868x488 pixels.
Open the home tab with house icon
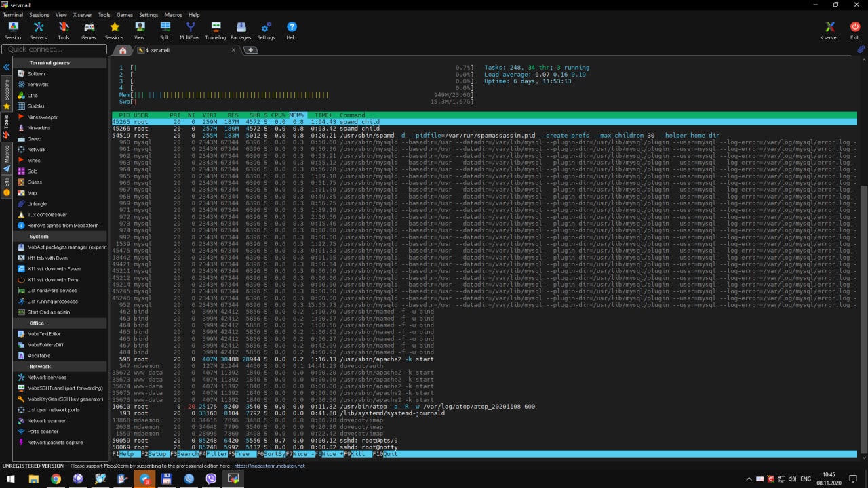123,50
